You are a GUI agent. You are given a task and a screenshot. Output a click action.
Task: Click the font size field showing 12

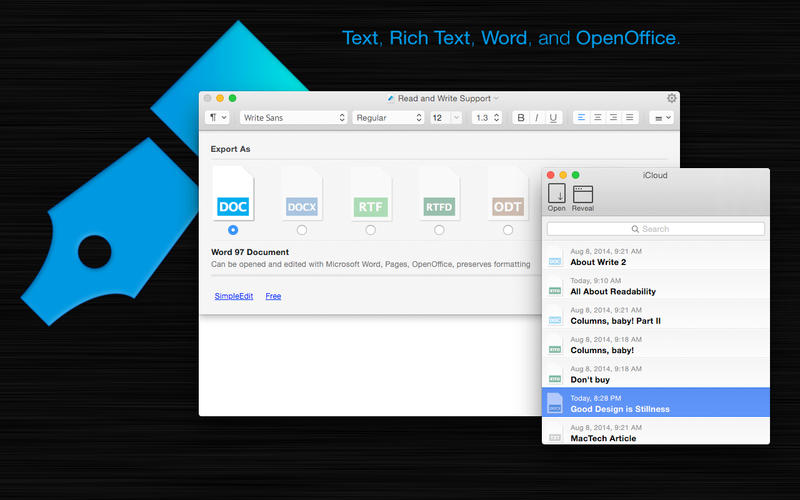point(440,117)
